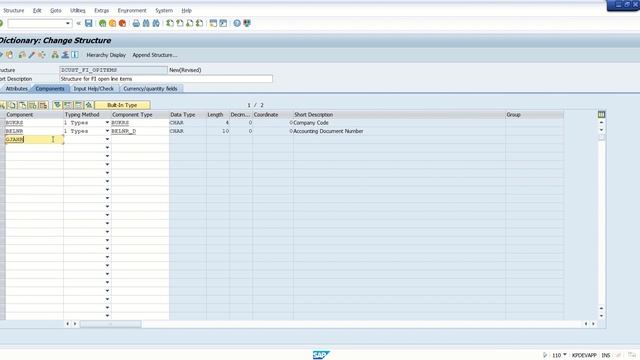Click the INS mode indicator in status bar
Screen dimensions: 640x360
point(606,355)
